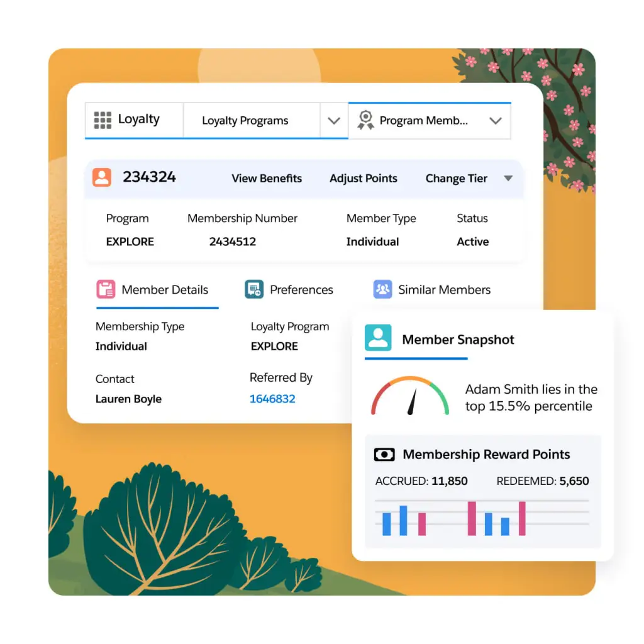Open the Loyalty app launcher waffle icon
The image size is (644, 644).
tap(101, 120)
